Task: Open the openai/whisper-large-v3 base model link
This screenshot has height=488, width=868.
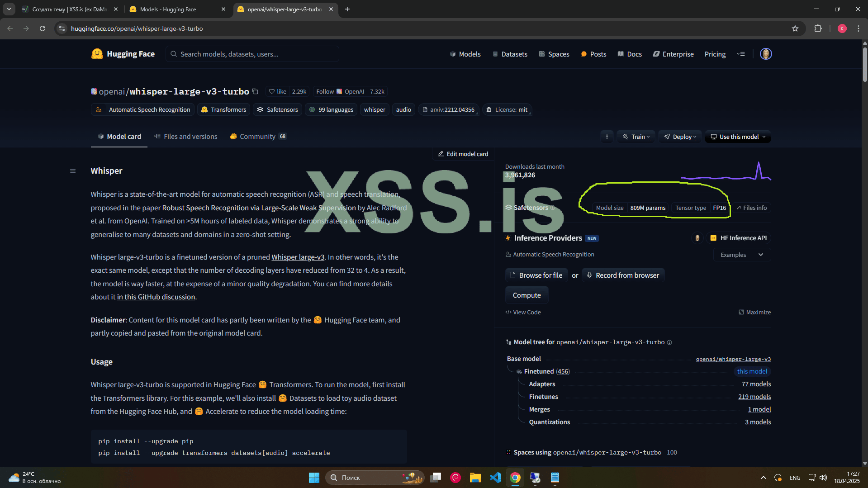Action: (x=733, y=359)
